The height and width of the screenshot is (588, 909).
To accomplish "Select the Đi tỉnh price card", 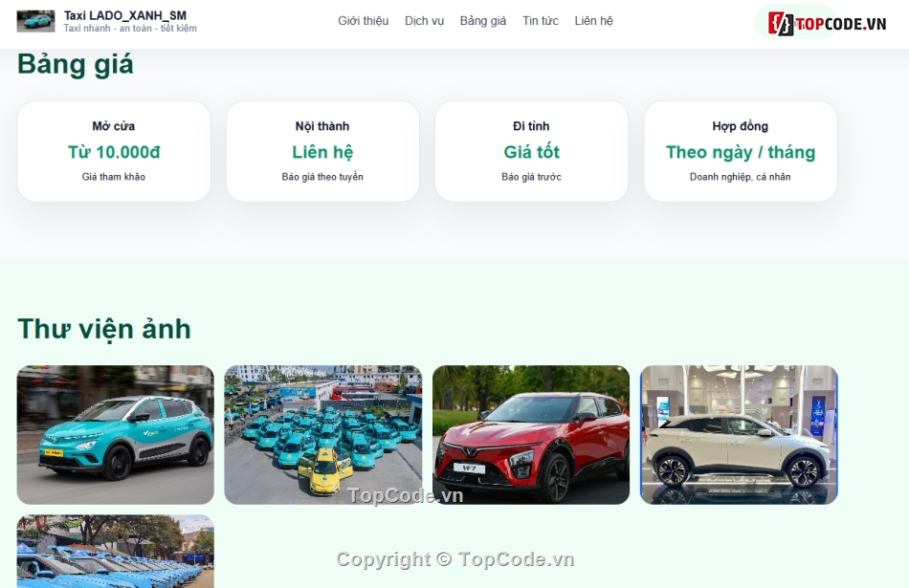I will [x=531, y=151].
